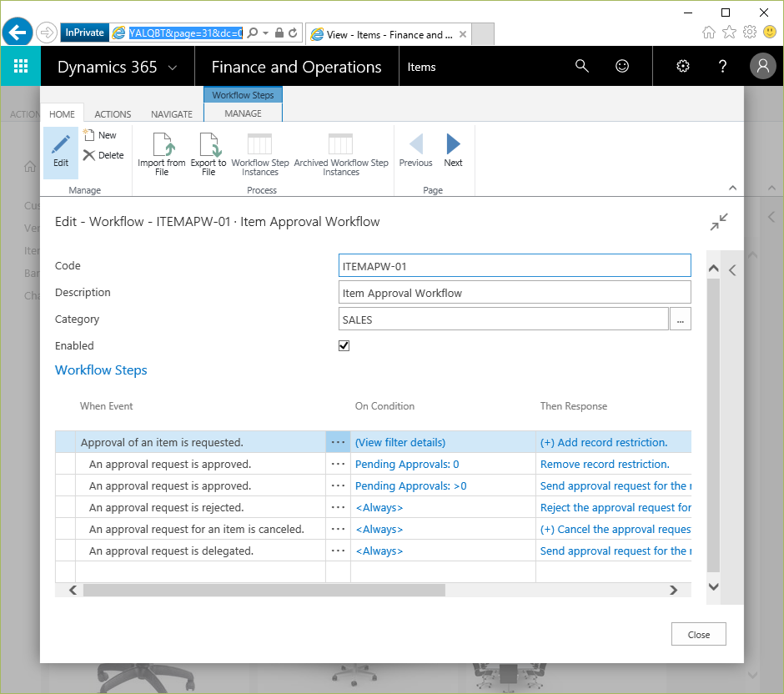Open feedback smiley in header
The height and width of the screenshot is (694, 784).
(x=622, y=66)
